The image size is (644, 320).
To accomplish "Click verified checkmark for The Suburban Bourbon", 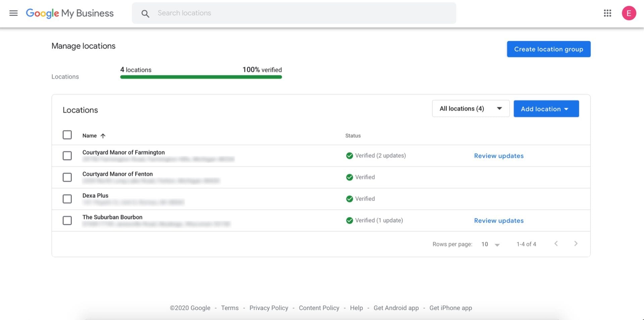I will tap(350, 220).
